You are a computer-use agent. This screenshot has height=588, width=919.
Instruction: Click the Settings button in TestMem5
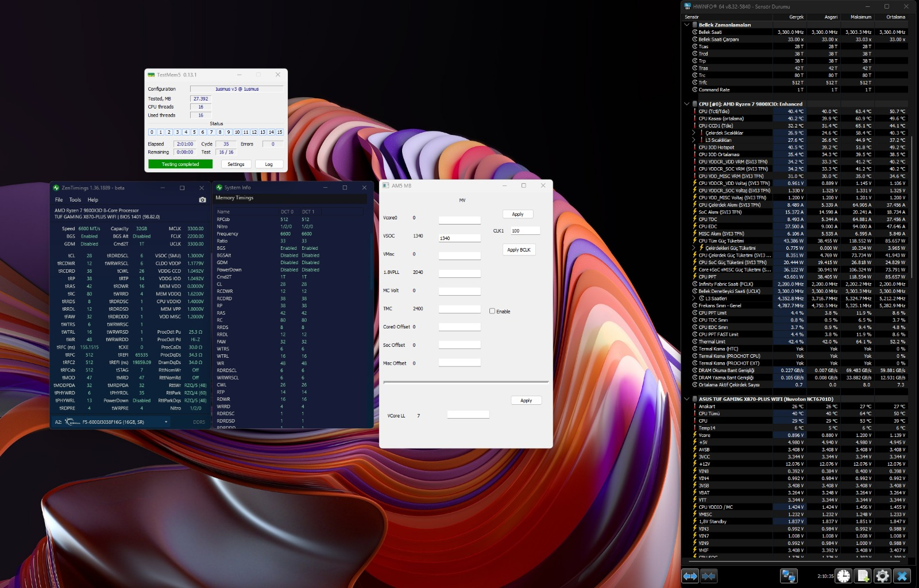click(236, 164)
